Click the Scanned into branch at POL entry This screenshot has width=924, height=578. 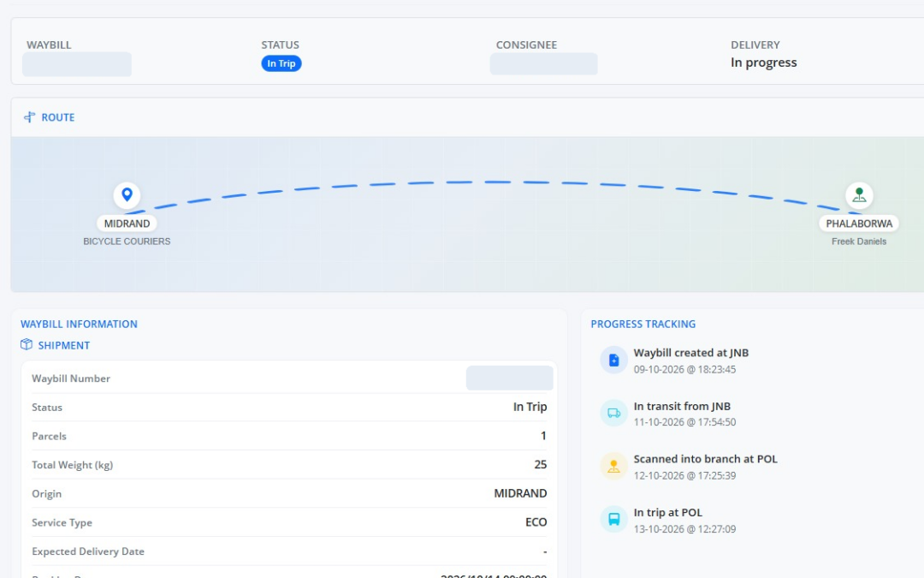[x=705, y=467]
